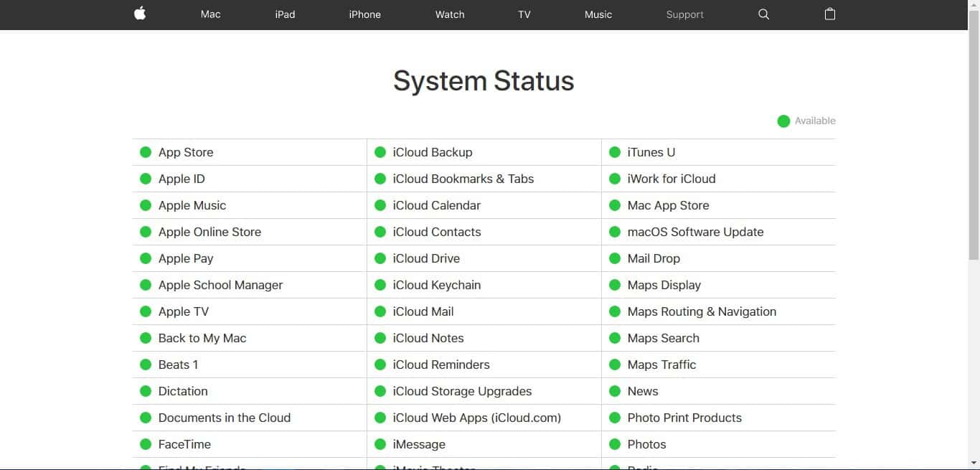This screenshot has height=470, width=980.
Task: Select iPhone in the navigation bar
Action: (x=364, y=14)
